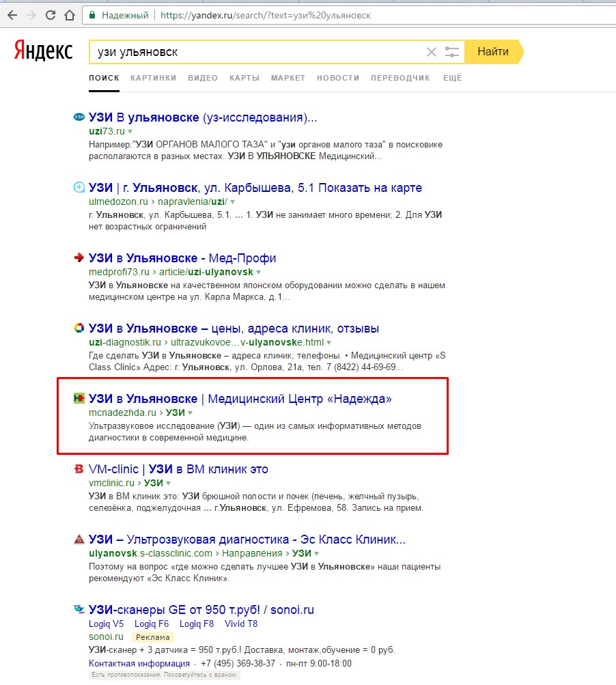Expand arrow after ulmedozon.ru napravlenia/uzi/
Viewport: 616px width, 685px height.
click(232, 202)
